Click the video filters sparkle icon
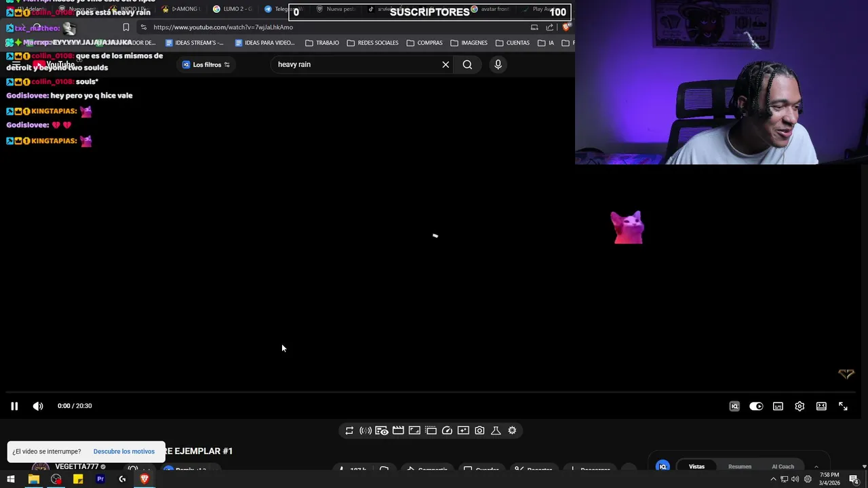This screenshot has width=868, height=488. pos(463,430)
